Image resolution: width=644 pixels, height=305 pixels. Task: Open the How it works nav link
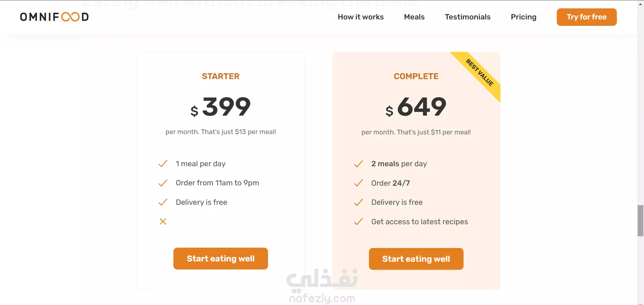361,17
